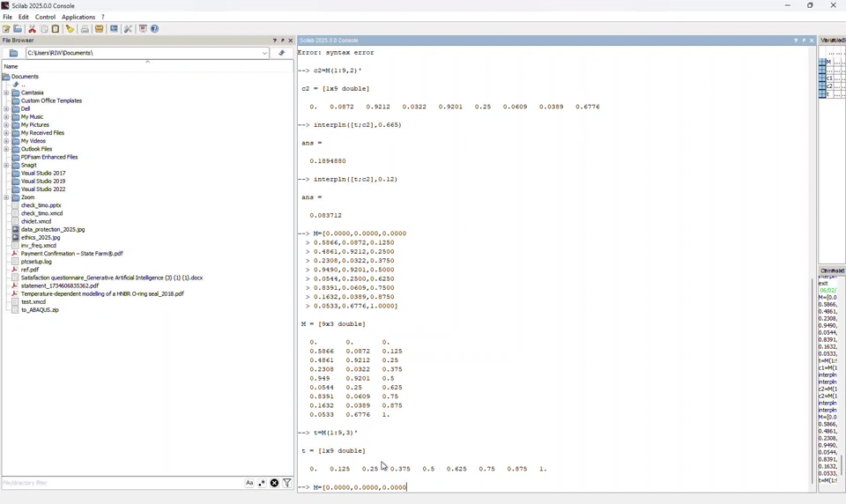Click the Copy toolbar icon
The image size is (846, 504).
[x=44, y=29]
